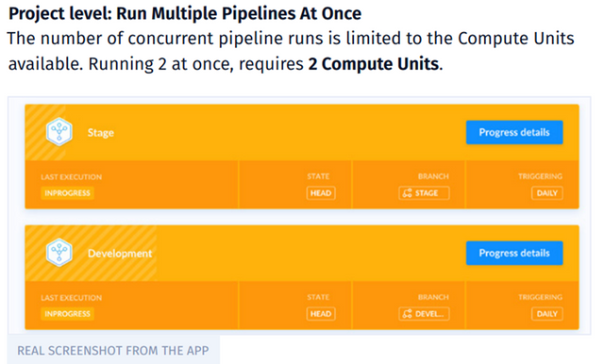Click the Real Screenshot From The App caption
Viewport: 604px width, 364px height.
(113, 351)
